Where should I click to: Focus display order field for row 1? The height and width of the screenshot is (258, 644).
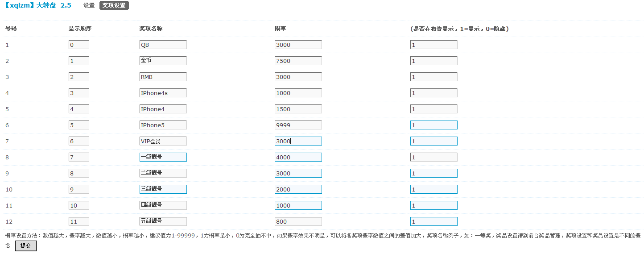point(79,45)
